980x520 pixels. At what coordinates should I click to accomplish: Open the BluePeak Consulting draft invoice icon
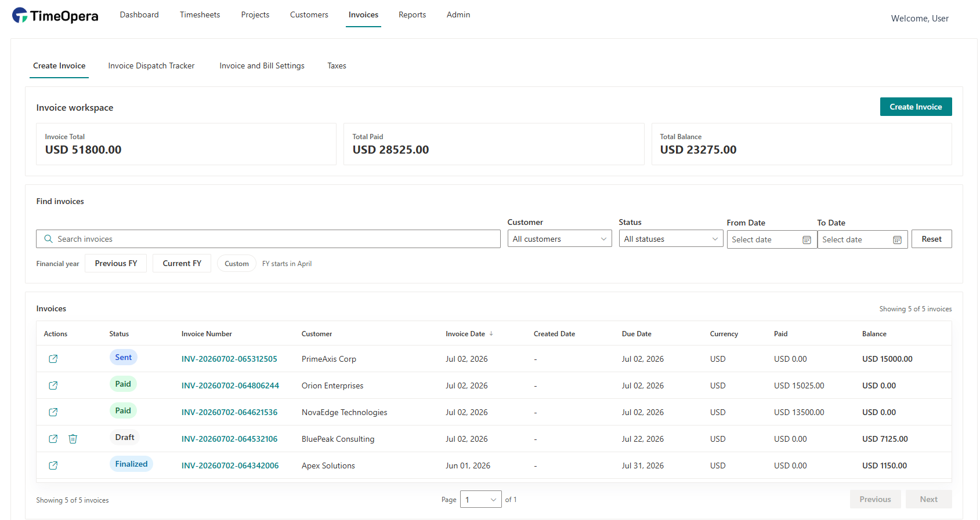pos(53,439)
